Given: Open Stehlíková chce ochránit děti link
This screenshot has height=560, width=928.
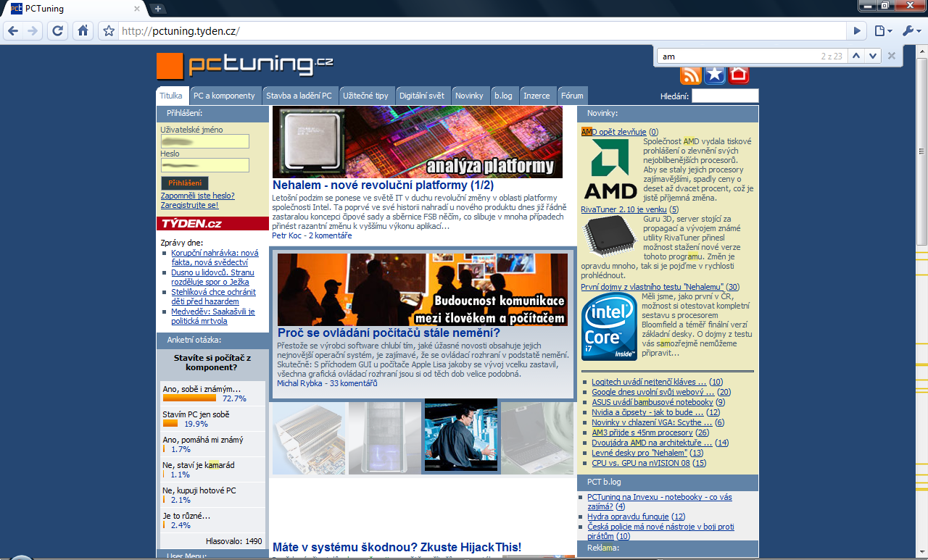Looking at the screenshot, I should [213, 297].
